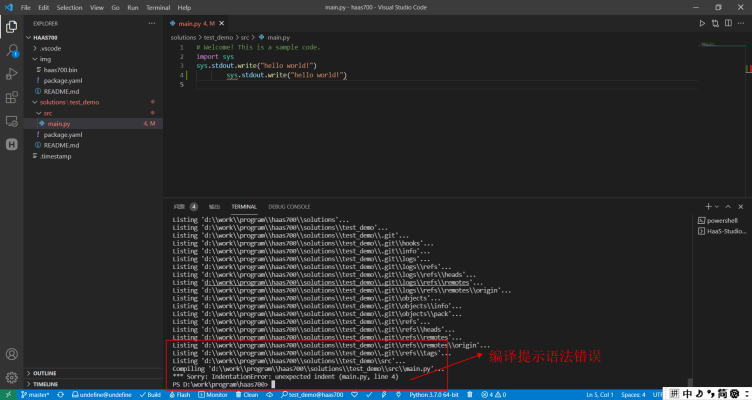Open the Terminal menu
This screenshot has width=752, height=400.
click(x=158, y=7)
